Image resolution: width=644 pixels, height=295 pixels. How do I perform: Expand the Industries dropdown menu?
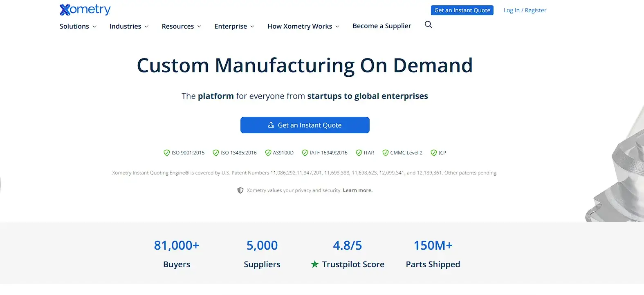pyautogui.click(x=128, y=26)
